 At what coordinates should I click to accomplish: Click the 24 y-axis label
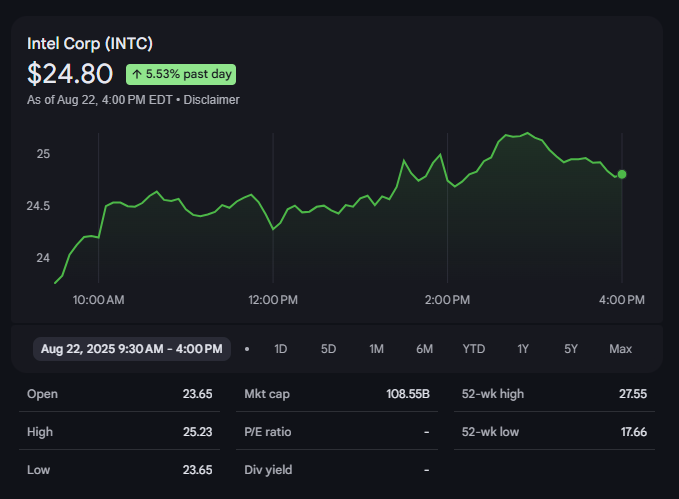pyautogui.click(x=43, y=258)
